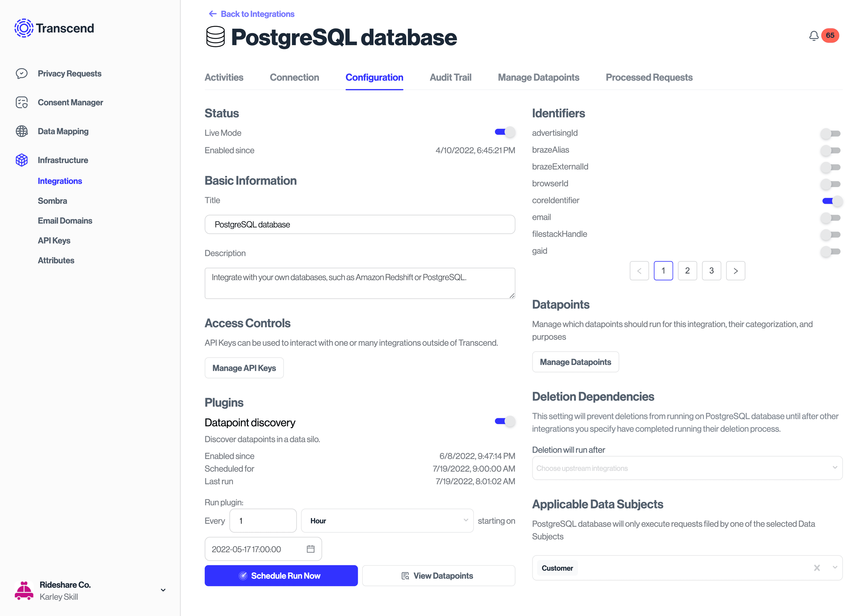The image size is (867, 616).
Task: Go to identifiers page 2
Action: coord(688,270)
